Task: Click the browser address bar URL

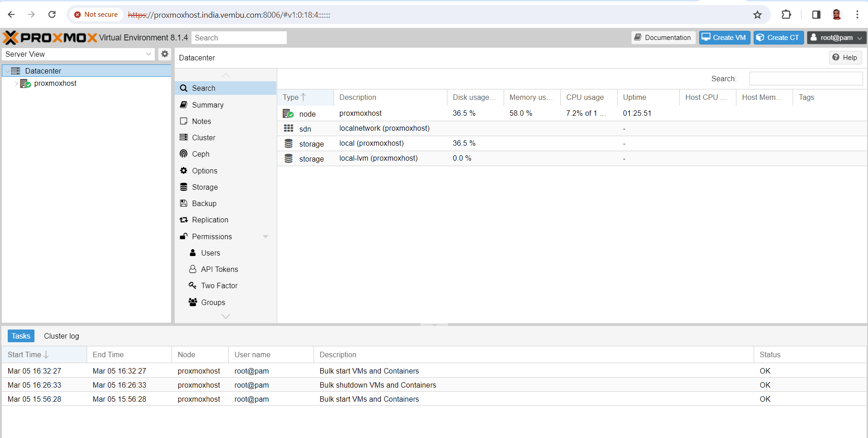Action: coord(229,15)
